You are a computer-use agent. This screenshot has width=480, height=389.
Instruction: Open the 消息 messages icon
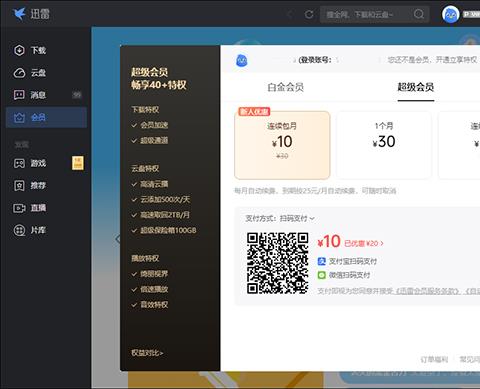pos(19,95)
